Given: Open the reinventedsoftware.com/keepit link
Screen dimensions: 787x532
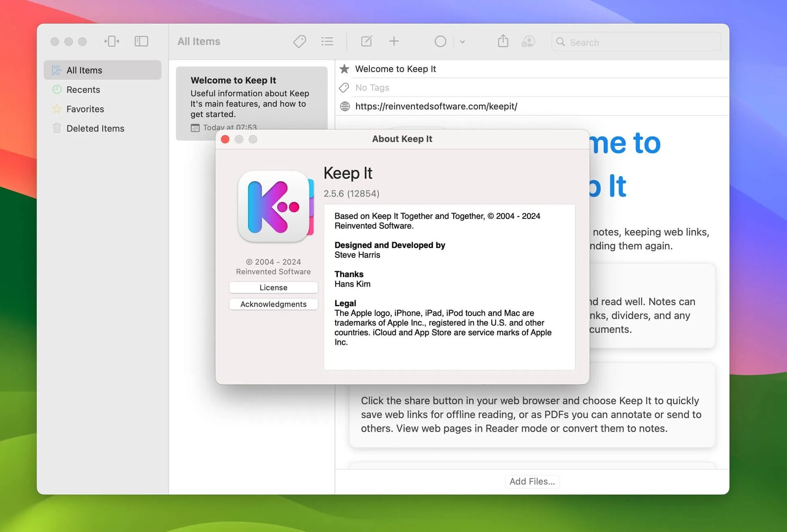Looking at the screenshot, I should click(x=436, y=107).
